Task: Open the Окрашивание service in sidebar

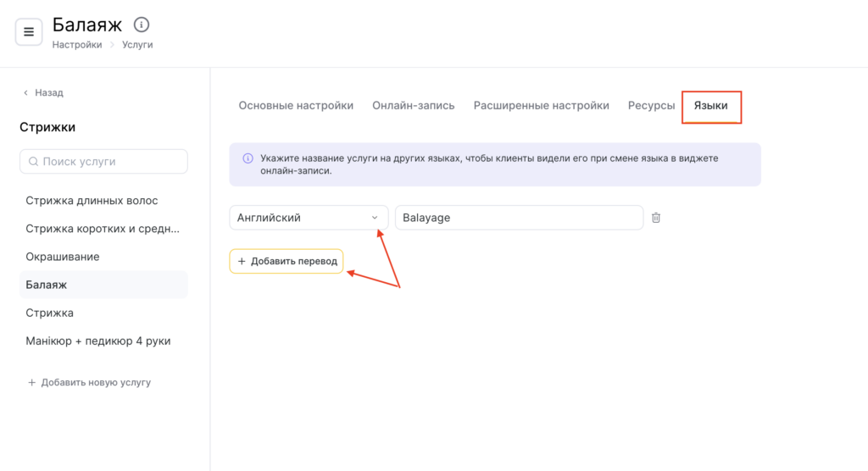Action: click(x=63, y=257)
